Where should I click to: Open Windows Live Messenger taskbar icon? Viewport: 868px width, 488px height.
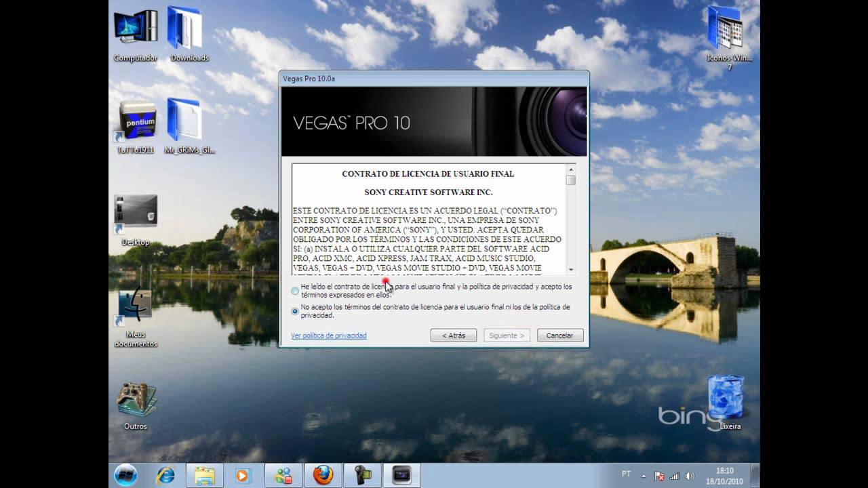point(283,475)
